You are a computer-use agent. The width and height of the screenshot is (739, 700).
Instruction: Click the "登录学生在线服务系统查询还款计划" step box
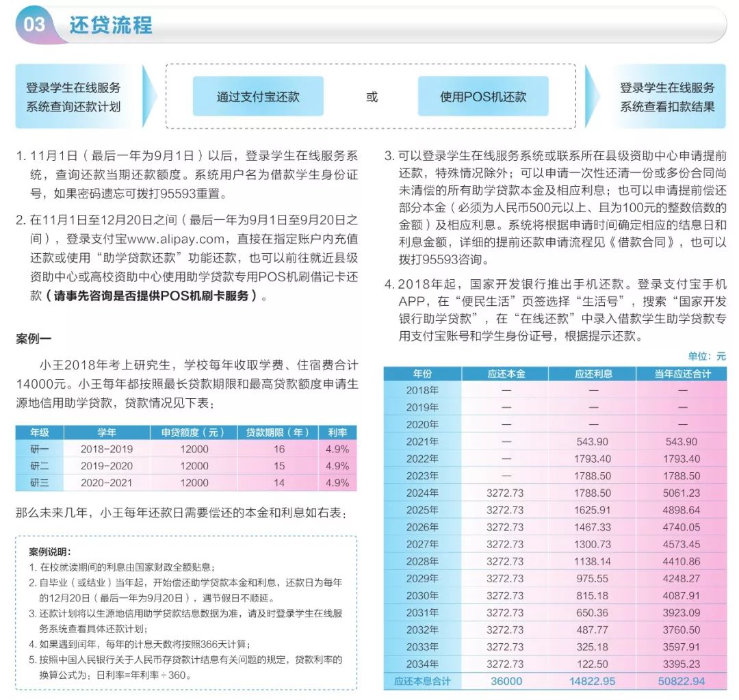point(74,96)
